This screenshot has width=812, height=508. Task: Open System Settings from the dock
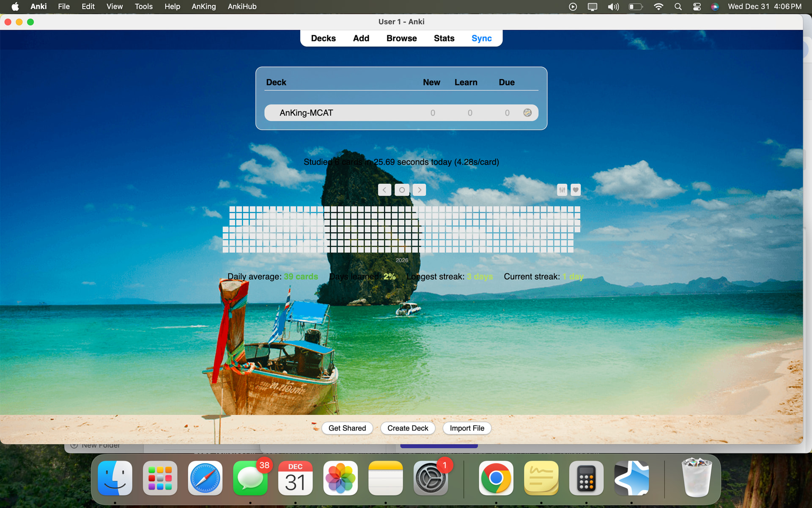(x=431, y=478)
